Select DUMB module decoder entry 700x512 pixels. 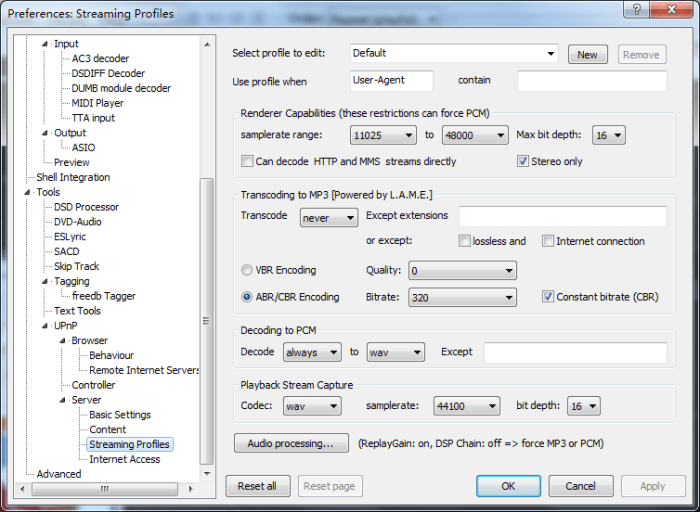click(121, 88)
